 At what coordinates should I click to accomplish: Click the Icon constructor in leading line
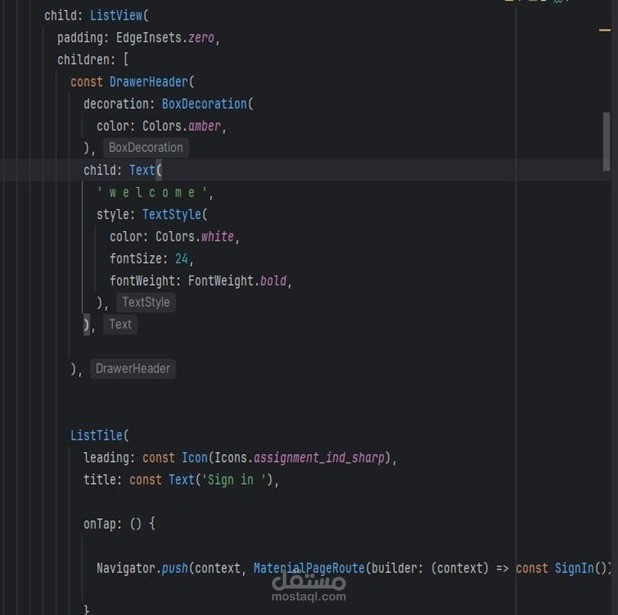click(x=194, y=458)
